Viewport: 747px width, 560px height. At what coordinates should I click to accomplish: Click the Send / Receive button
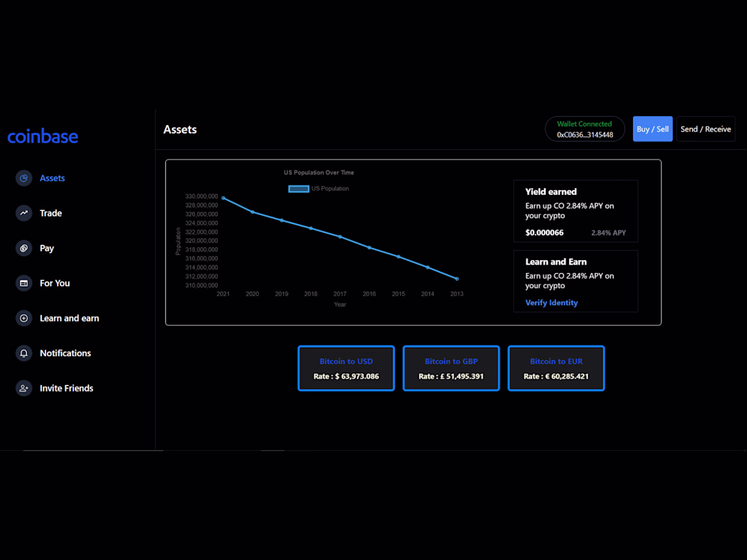pyautogui.click(x=705, y=129)
